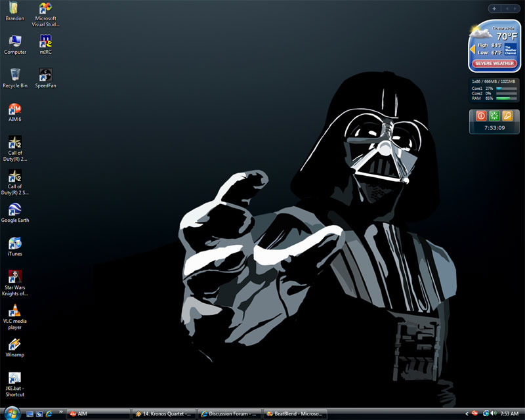
Task: Click the weather location name
Action: pyautogui.click(x=505, y=28)
